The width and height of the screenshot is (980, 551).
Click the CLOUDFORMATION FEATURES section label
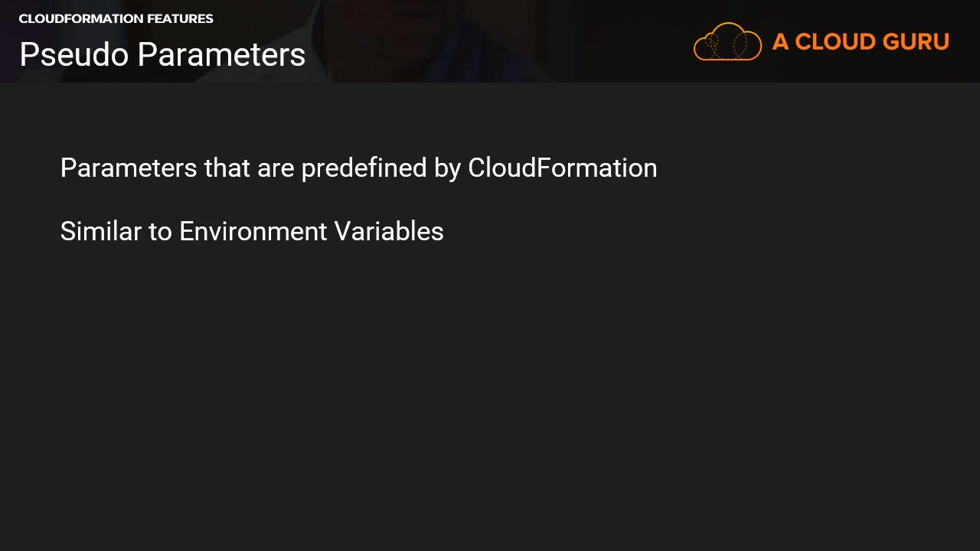pyautogui.click(x=116, y=18)
